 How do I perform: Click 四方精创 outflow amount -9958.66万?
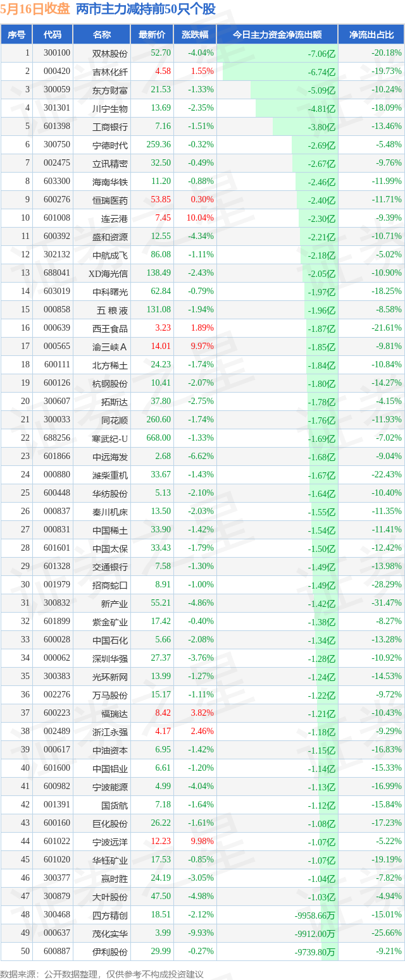(x=315, y=915)
